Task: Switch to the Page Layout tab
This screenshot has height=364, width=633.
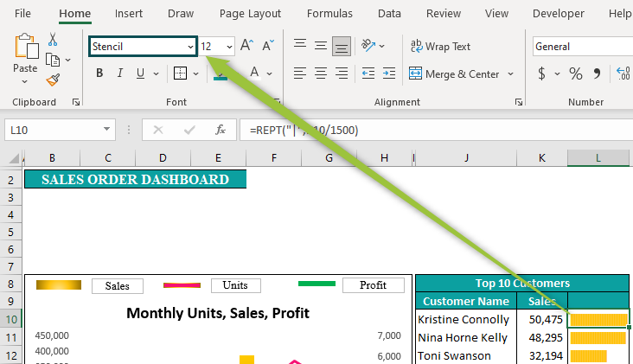Action: [250, 14]
